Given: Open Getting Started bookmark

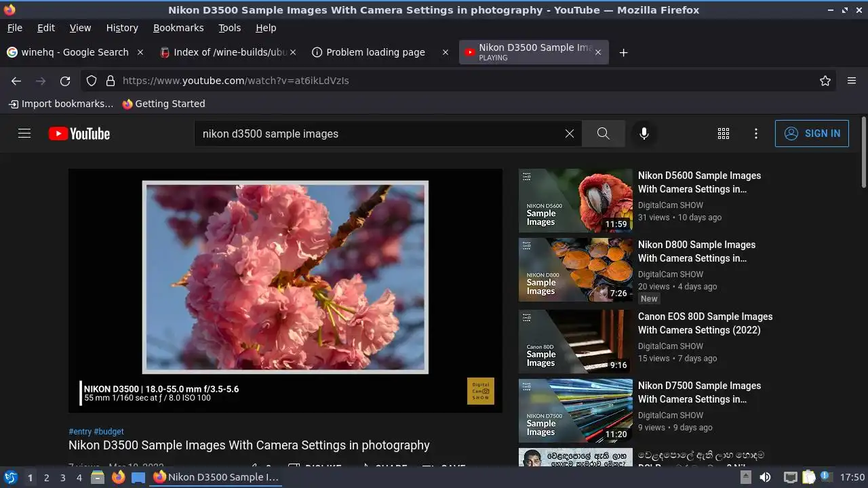Looking at the screenshot, I should pyautogui.click(x=163, y=104).
